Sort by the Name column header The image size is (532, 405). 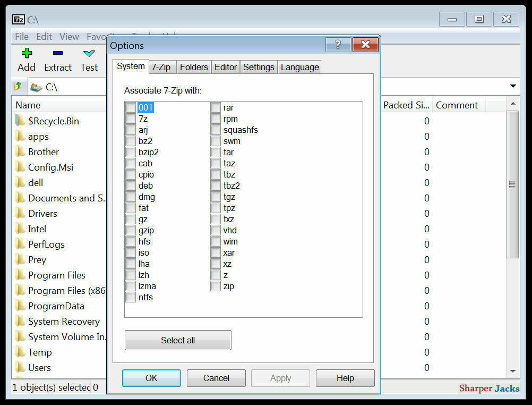59,105
